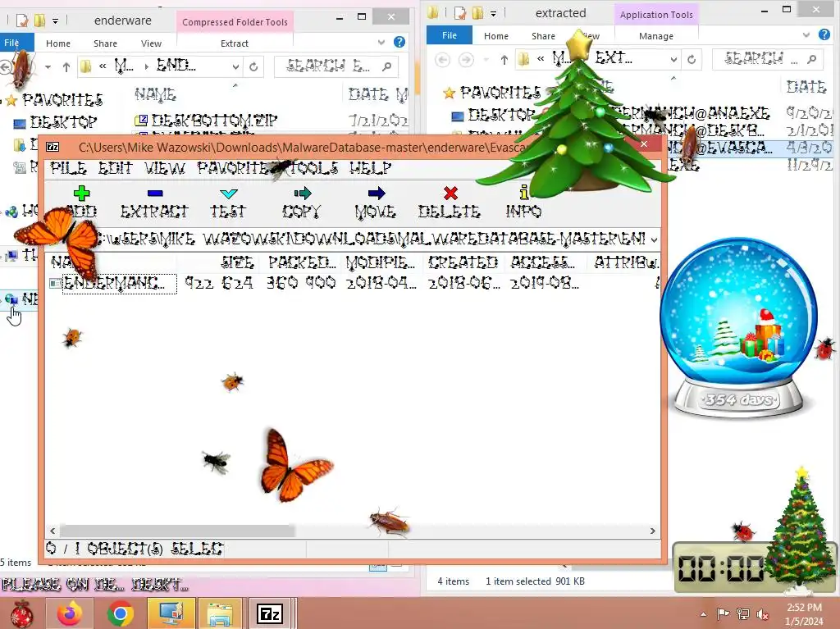Open the Tools menu in 7-Zip
This screenshot has width=840, height=629.
point(314,168)
